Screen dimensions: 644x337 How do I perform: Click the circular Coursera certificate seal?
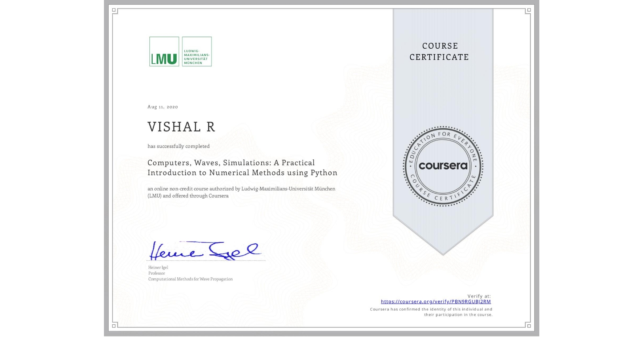(x=443, y=166)
